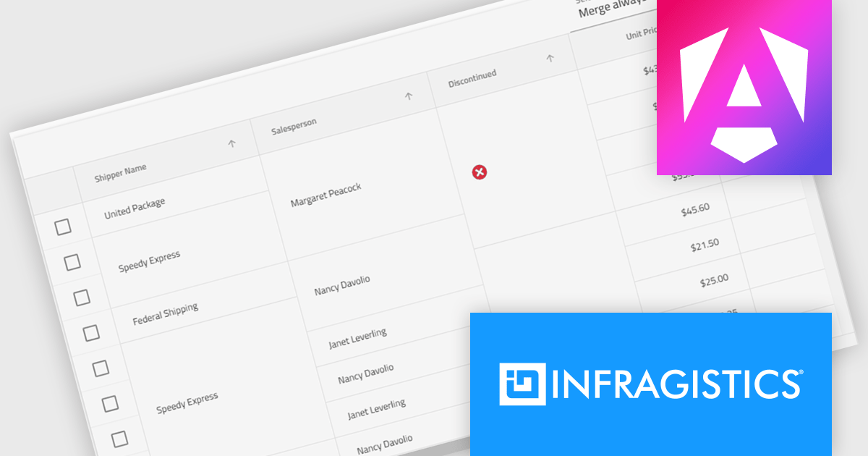Check the United Package row checkbox
This screenshot has width=868, height=456.
click(x=64, y=226)
